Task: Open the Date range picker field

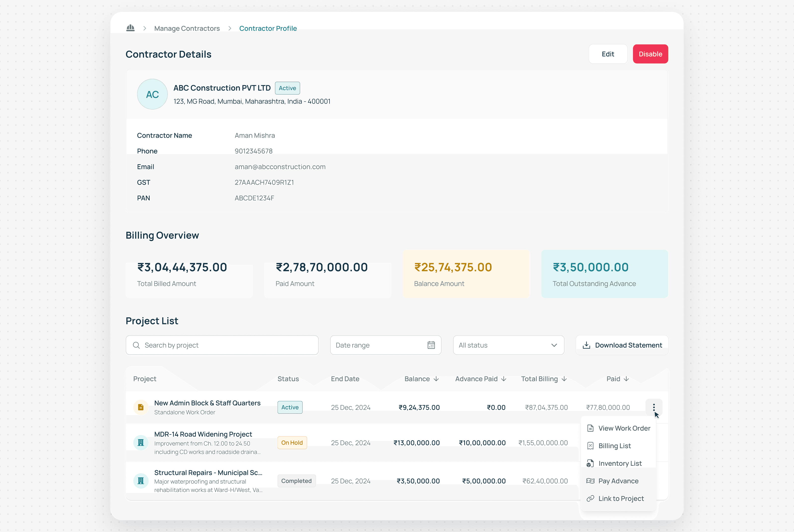Action: pyautogui.click(x=386, y=345)
